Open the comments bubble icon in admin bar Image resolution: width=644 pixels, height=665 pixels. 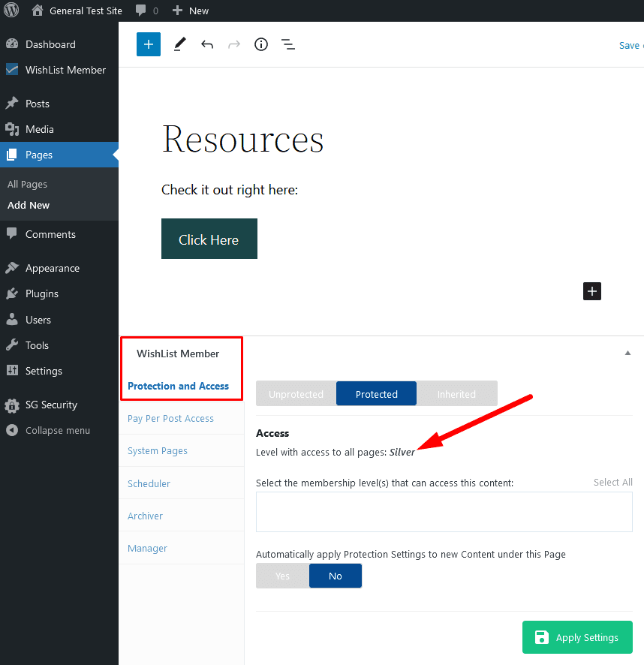pyautogui.click(x=140, y=11)
